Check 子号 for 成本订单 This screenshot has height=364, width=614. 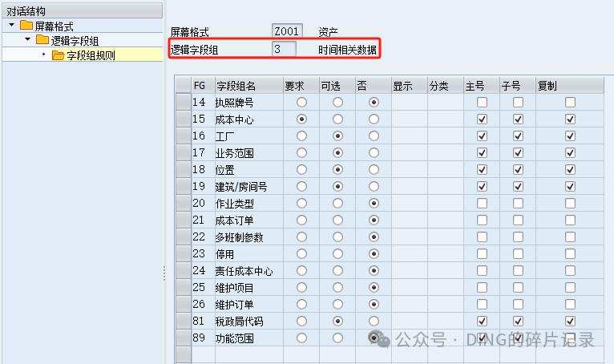click(518, 220)
